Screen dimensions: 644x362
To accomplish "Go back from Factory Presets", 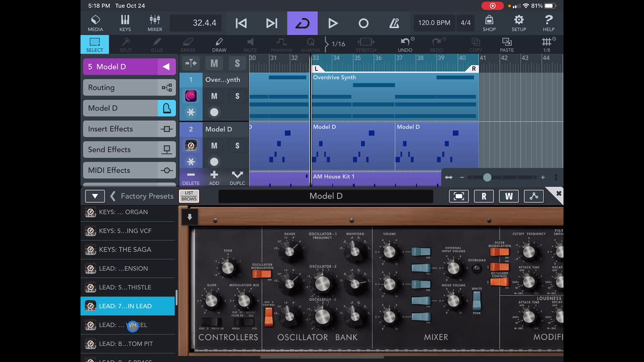I will [x=113, y=196].
